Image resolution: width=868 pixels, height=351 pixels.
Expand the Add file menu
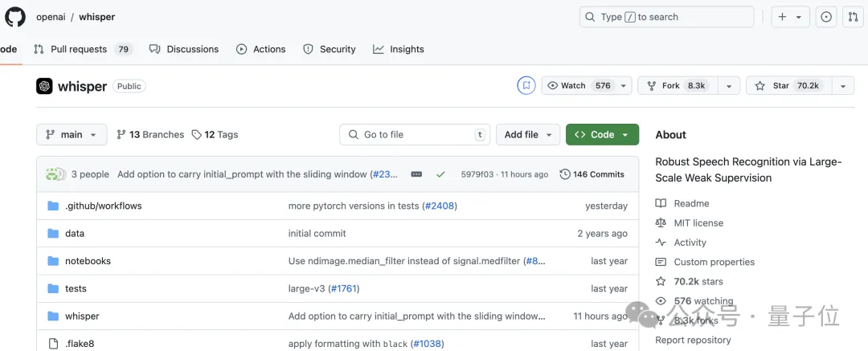[527, 135]
